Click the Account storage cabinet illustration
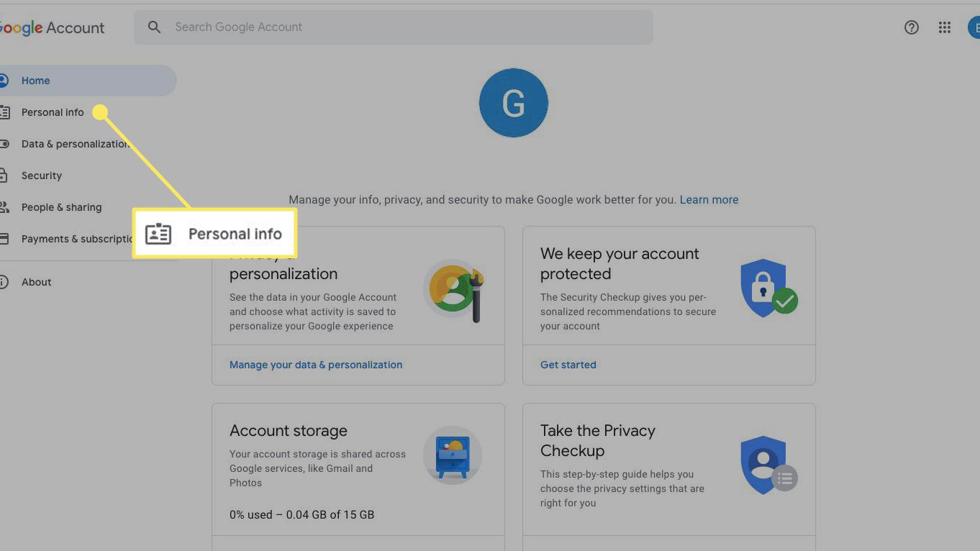 click(x=453, y=456)
